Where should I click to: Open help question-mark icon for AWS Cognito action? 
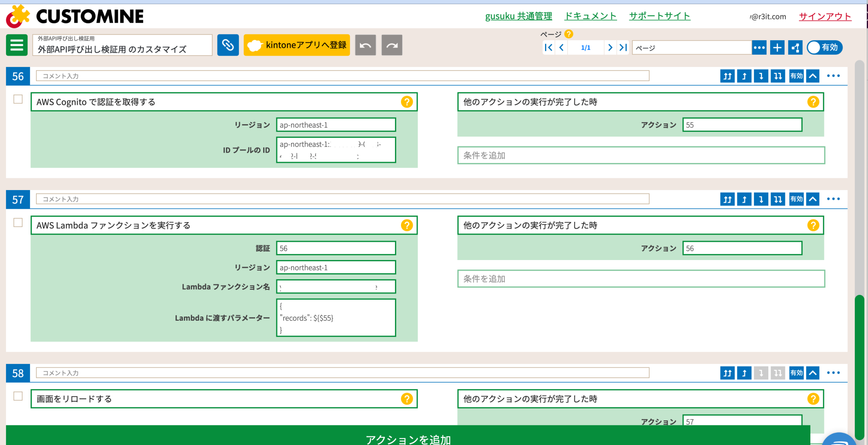pos(406,101)
